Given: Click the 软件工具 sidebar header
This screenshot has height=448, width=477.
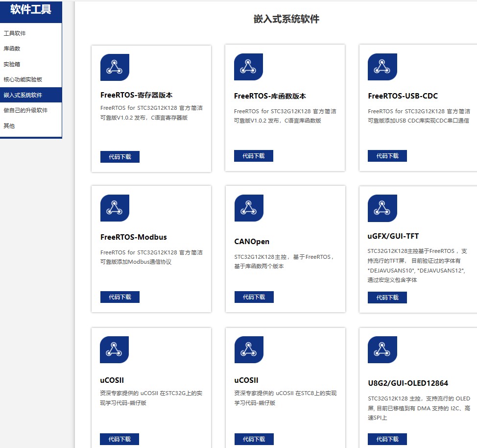Looking at the screenshot, I should pyautogui.click(x=31, y=10).
